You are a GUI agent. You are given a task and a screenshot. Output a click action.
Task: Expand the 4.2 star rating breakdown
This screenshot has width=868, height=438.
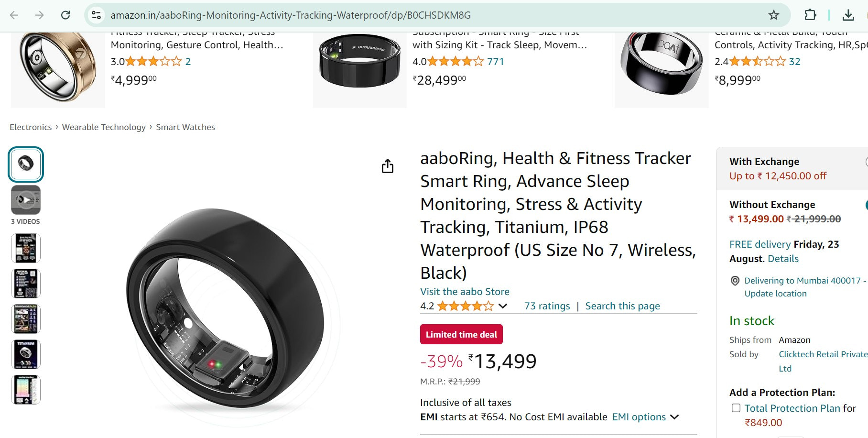[x=503, y=306]
